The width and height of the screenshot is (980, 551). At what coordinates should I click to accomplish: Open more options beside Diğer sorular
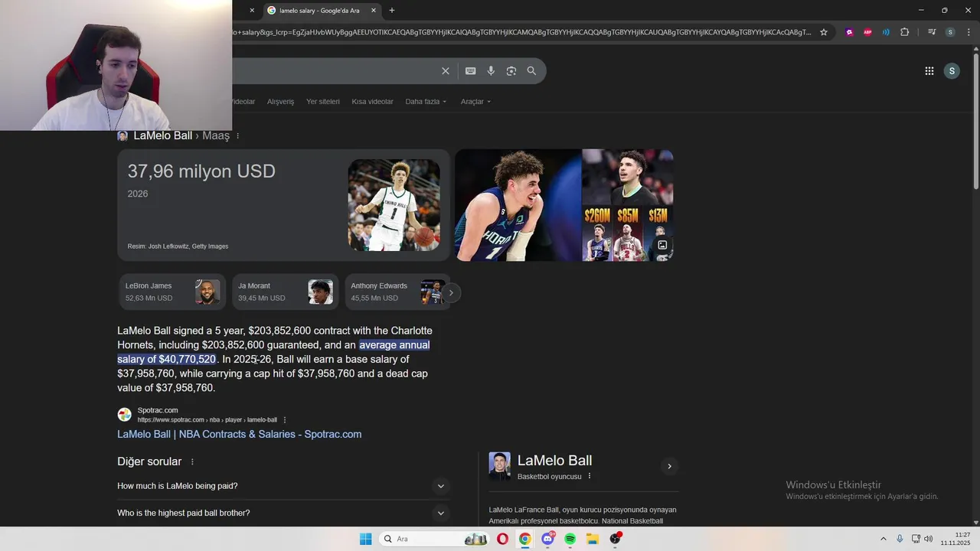pyautogui.click(x=192, y=462)
